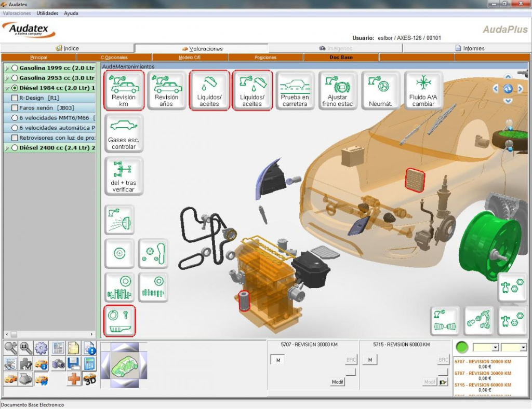The width and height of the screenshot is (532, 409).
Task: Open the Posiciones sub-tab
Action: click(265, 57)
